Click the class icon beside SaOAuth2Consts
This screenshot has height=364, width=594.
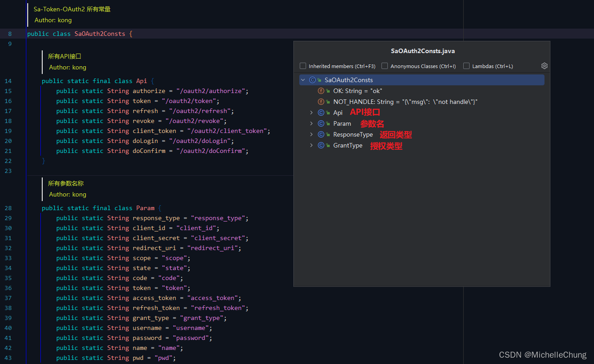312,80
